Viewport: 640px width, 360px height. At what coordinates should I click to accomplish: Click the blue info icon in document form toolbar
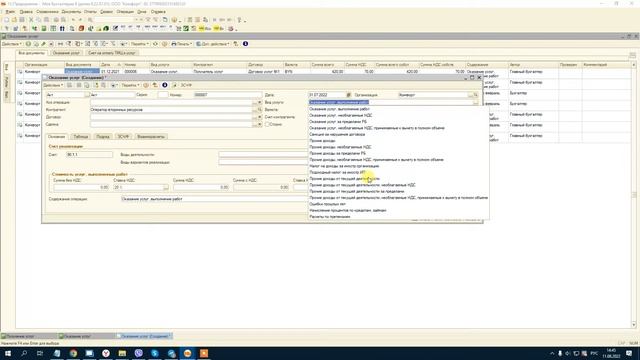click(x=164, y=85)
